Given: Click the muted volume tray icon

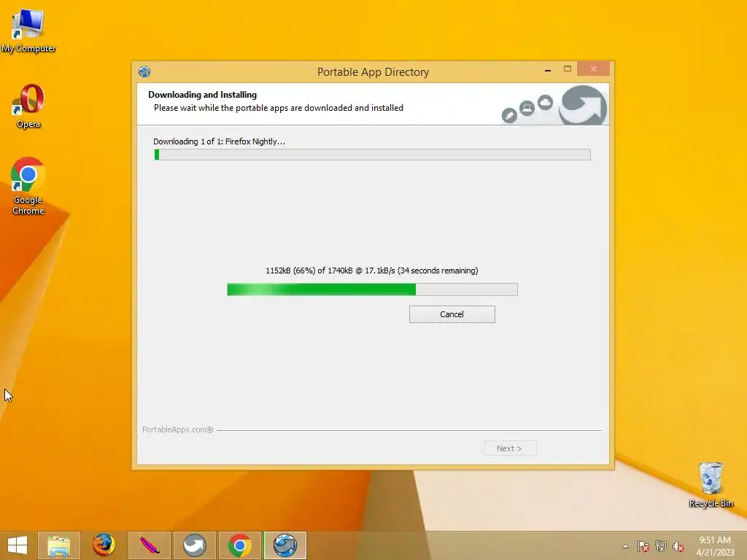Looking at the screenshot, I should coord(678,546).
